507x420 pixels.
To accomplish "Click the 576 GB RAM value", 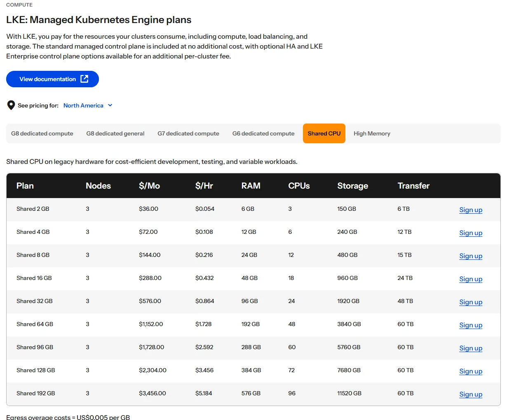I will click(x=251, y=393).
